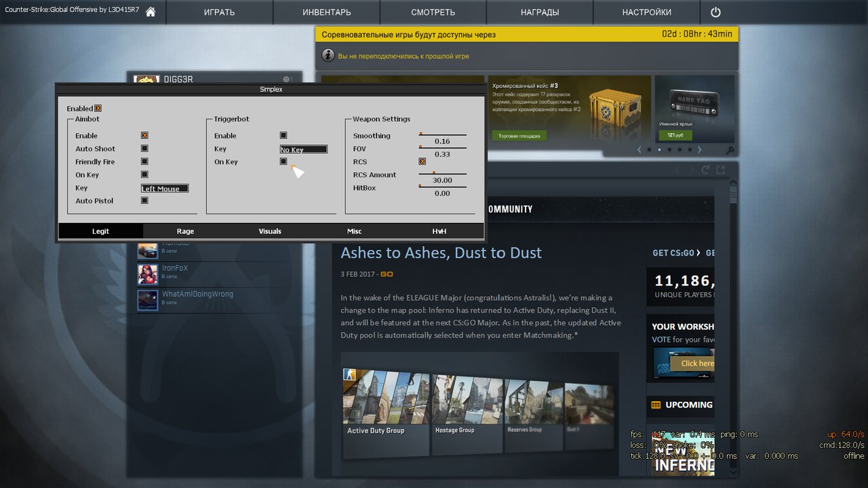Screen dimensions: 868x488
Task: Click the COMMUNITY header text
Action: click(x=510, y=209)
